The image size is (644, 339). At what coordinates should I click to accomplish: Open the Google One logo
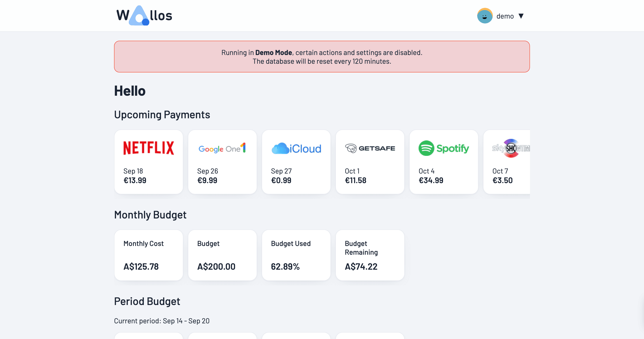pos(222,148)
